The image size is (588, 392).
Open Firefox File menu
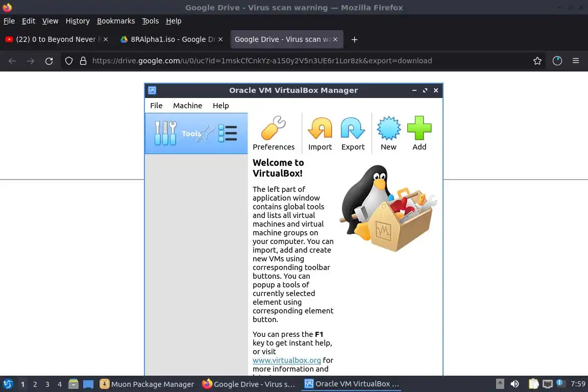[x=9, y=21]
